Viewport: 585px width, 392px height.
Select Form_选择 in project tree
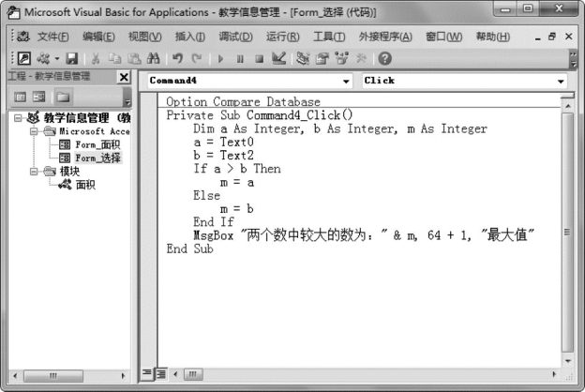[x=97, y=158]
